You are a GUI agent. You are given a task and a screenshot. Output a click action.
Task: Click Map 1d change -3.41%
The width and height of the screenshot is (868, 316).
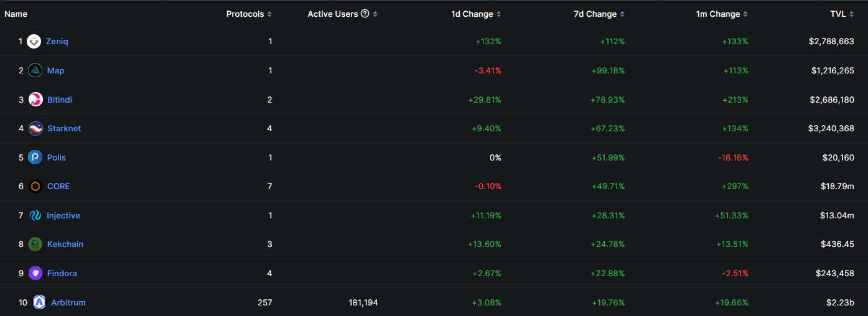(488, 70)
